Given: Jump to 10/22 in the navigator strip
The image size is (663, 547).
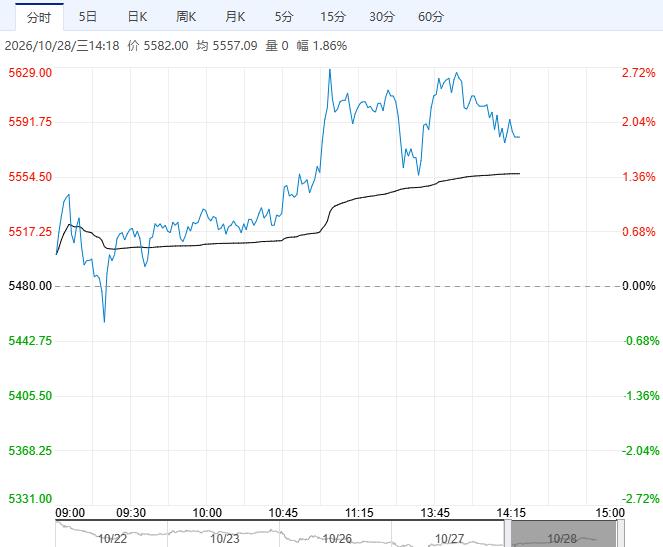Looking at the screenshot, I should pyautogui.click(x=112, y=539).
